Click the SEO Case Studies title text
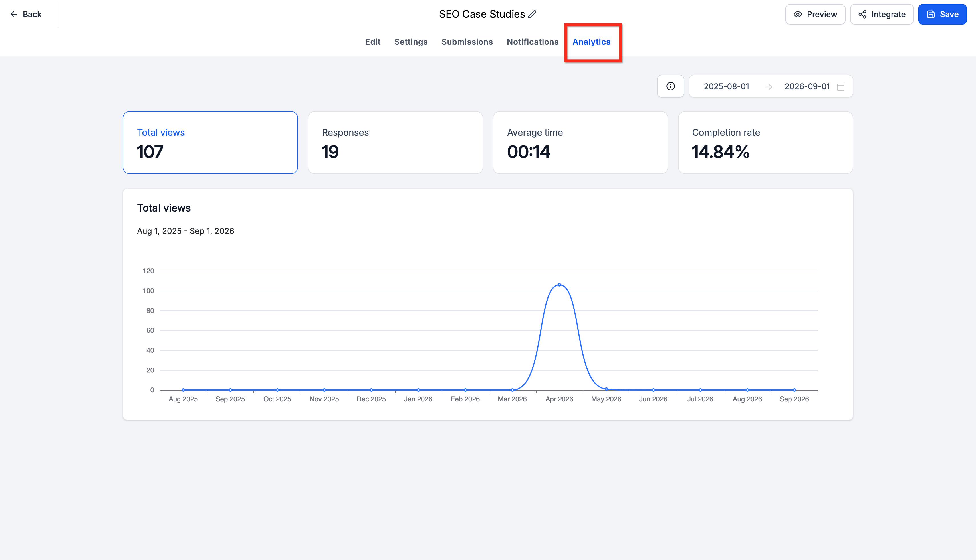This screenshot has width=976, height=560. (x=482, y=14)
